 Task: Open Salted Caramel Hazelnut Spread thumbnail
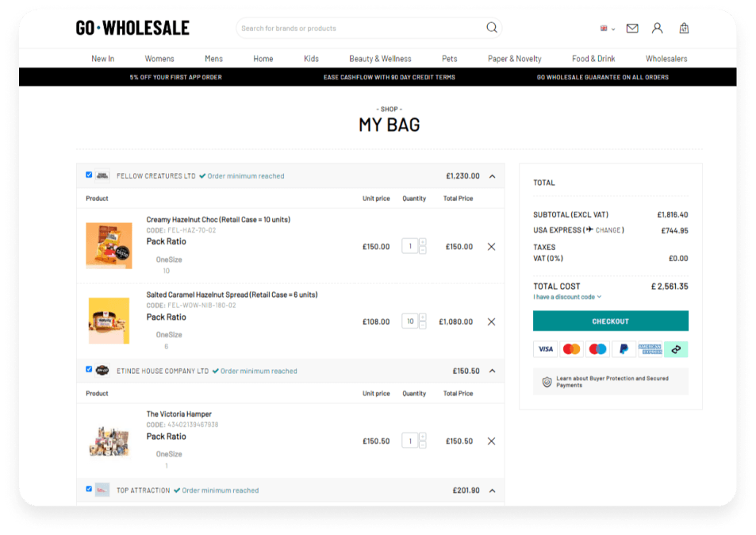[109, 321]
